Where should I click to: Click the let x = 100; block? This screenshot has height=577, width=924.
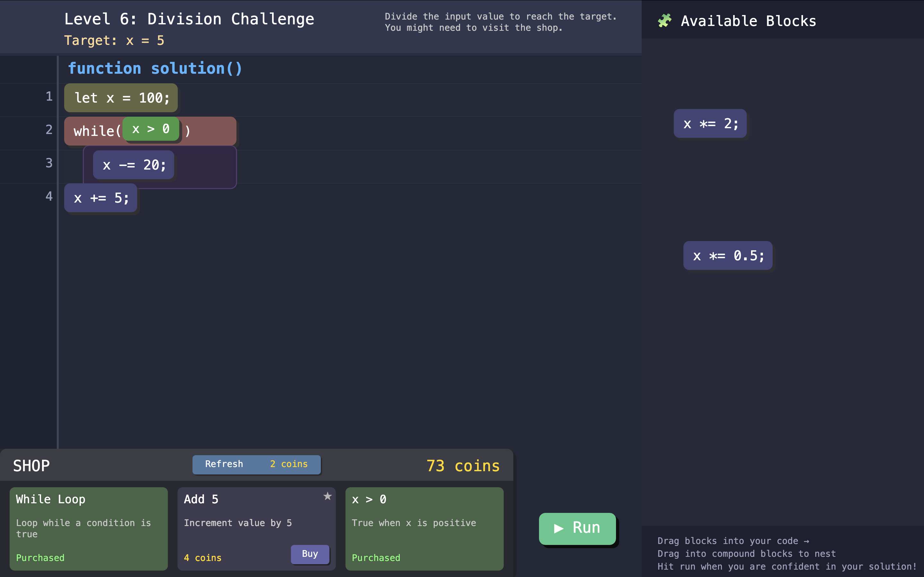(x=121, y=98)
